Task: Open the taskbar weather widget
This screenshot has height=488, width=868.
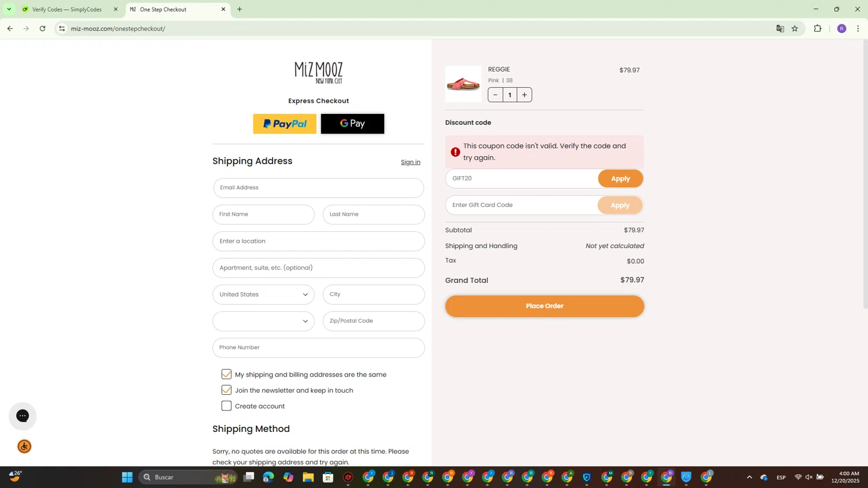Action: [15, 477]
